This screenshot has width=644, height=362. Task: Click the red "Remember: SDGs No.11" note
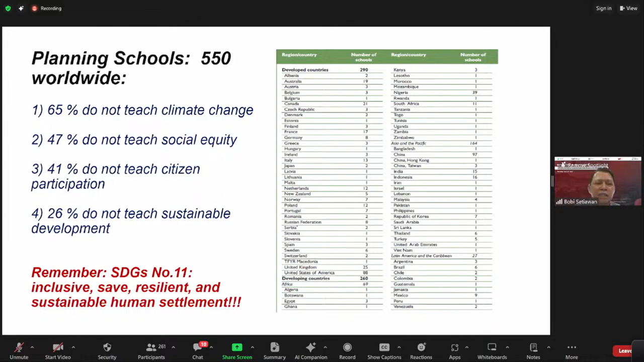click(136, 287)
